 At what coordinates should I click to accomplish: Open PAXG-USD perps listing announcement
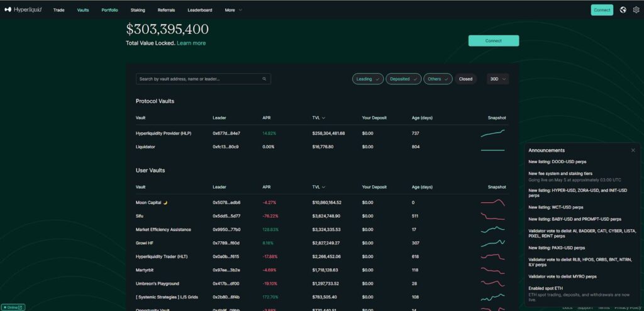click(557, 248)
